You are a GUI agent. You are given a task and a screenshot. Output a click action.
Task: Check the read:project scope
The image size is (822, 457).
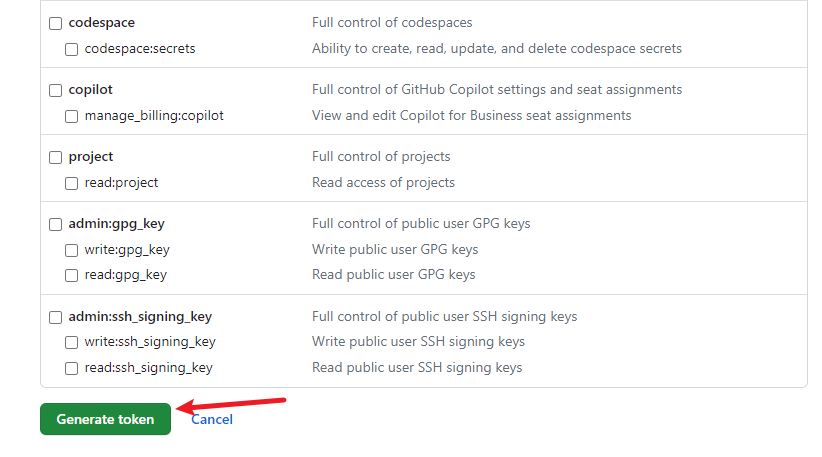tap(71, 183)
